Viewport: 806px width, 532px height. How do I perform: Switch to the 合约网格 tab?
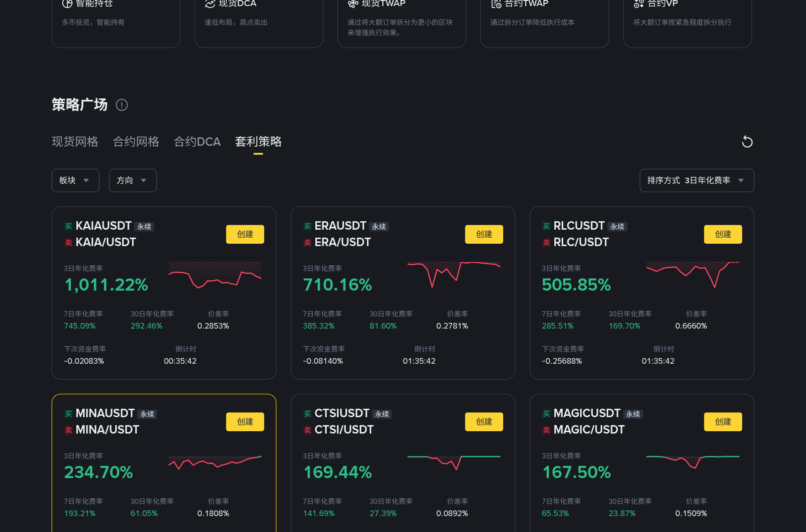(x=136, y=142)
